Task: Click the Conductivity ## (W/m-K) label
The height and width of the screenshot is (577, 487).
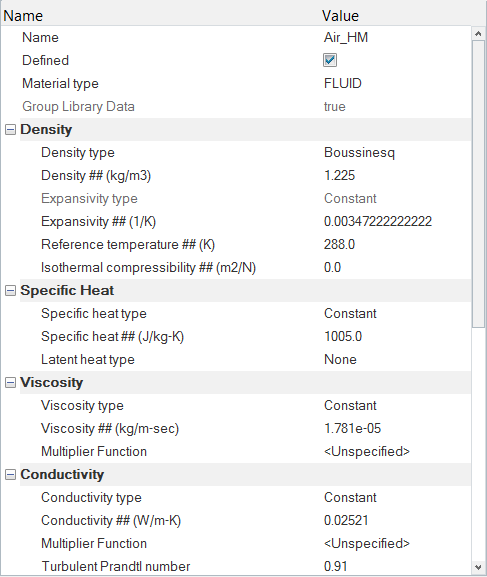Action: 111,521
